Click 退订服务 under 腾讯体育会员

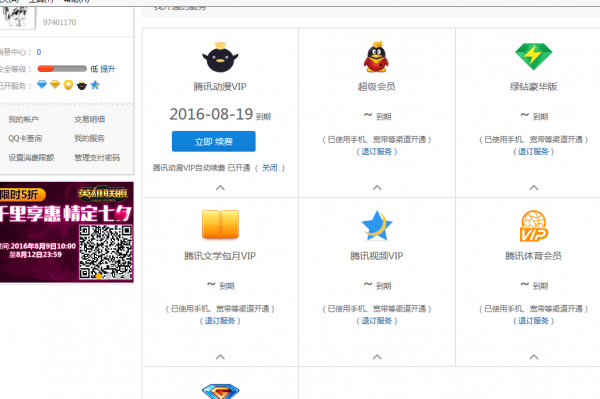pyautogui.click(x=533, y=321)
